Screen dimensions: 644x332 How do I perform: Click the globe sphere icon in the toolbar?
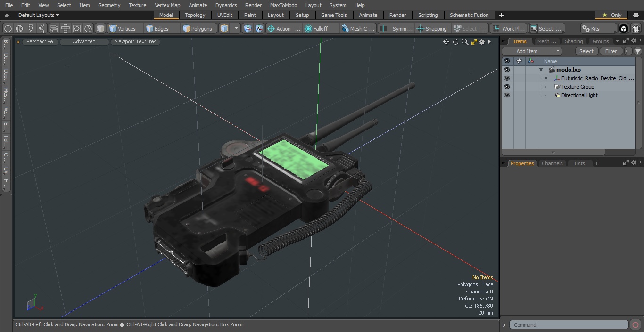click(x=19, y=29)
